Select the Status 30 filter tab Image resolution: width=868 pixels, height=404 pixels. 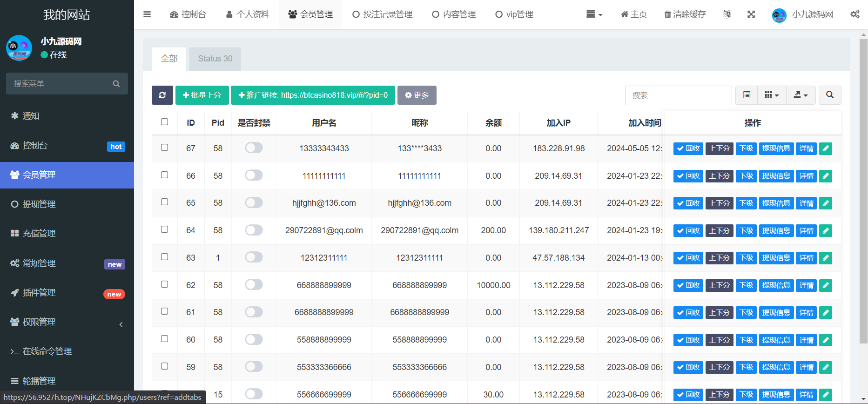click(215, 59)
